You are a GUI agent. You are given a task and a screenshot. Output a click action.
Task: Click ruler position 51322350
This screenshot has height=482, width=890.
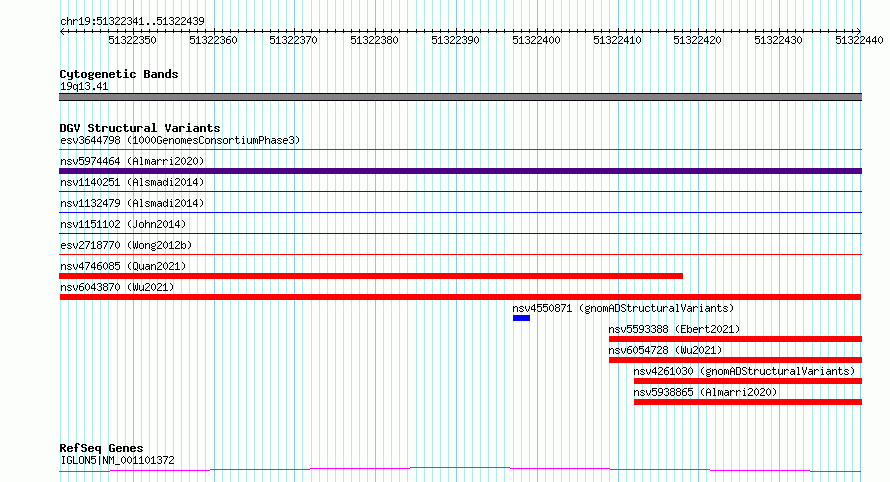tap(132, 40)
